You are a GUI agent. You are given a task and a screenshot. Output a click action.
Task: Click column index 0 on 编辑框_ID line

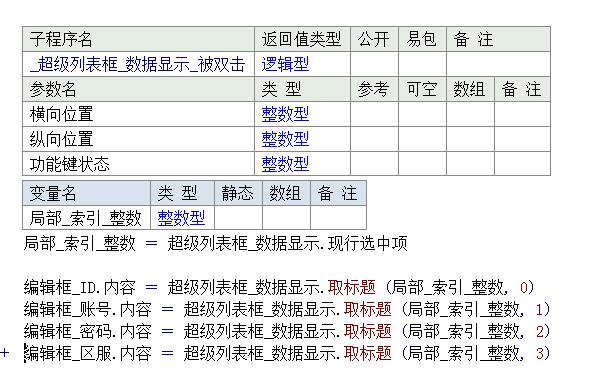coord(524,288)
